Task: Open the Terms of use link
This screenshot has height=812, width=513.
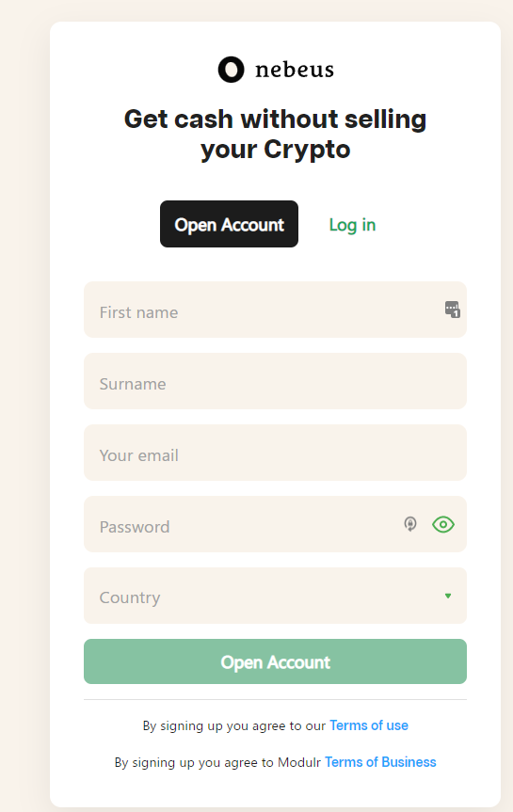Action: (369, 725)
